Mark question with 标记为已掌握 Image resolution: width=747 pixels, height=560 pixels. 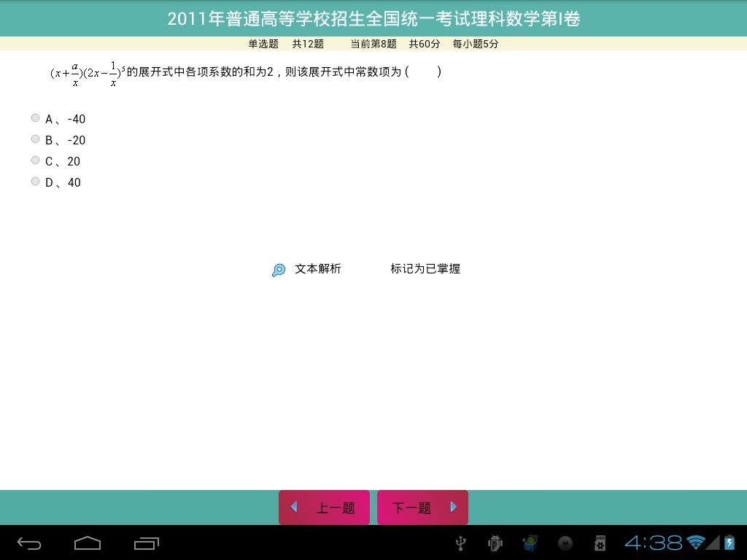coord(425,269)
